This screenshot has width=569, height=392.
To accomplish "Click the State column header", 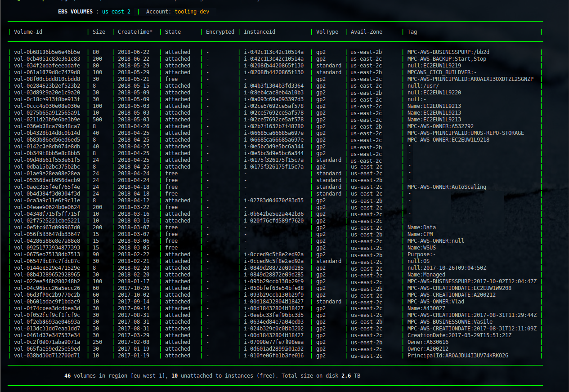I will tap(173, 32).
